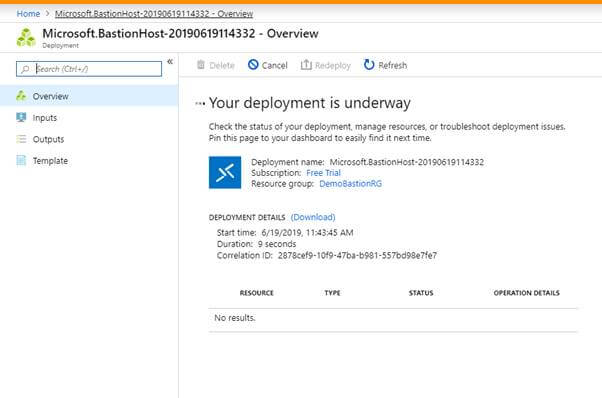Click the page title Microsoft.BastionHost-20190619114332 - Overview
This screenshot has height=398, width=602.
(x=180, y=33)
